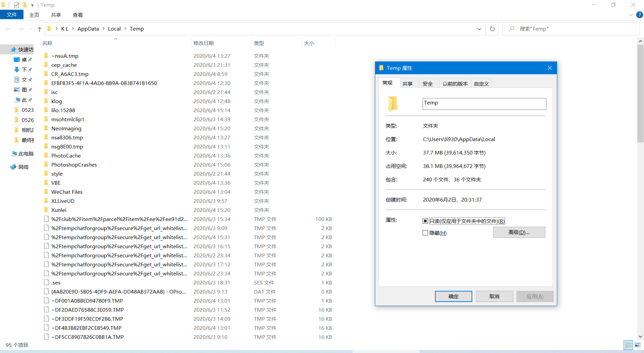The image size is (644, 353).
Task: Open the Share ribbon tab
Action: tap(56, 15)
